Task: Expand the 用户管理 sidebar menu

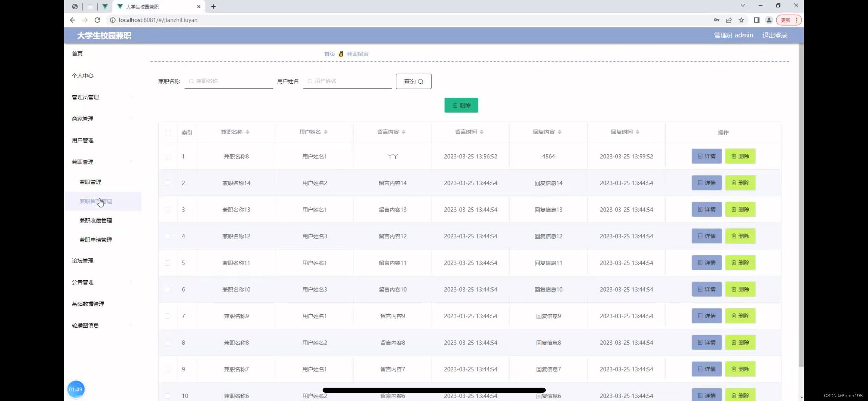Action: click(x=103, y=141)
